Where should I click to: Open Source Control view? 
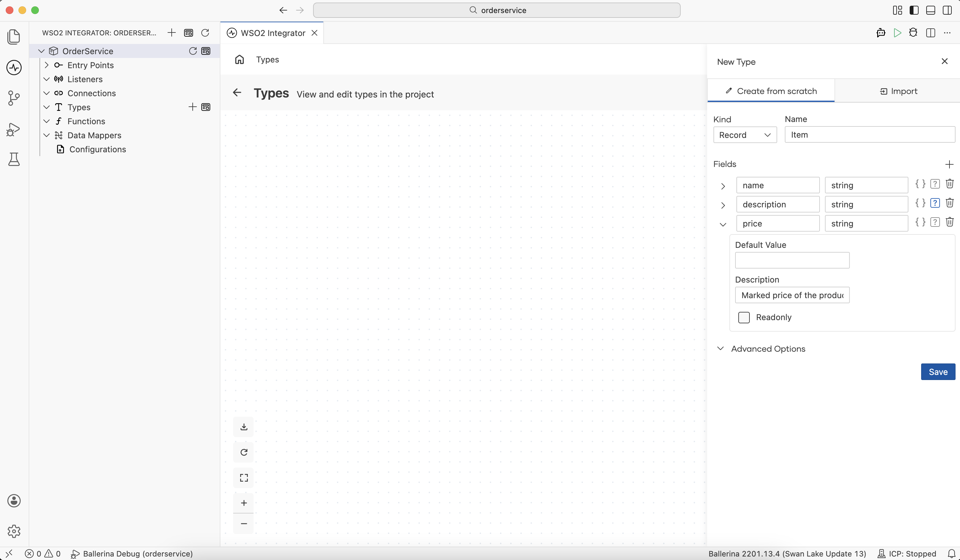[x=14, y=98]
